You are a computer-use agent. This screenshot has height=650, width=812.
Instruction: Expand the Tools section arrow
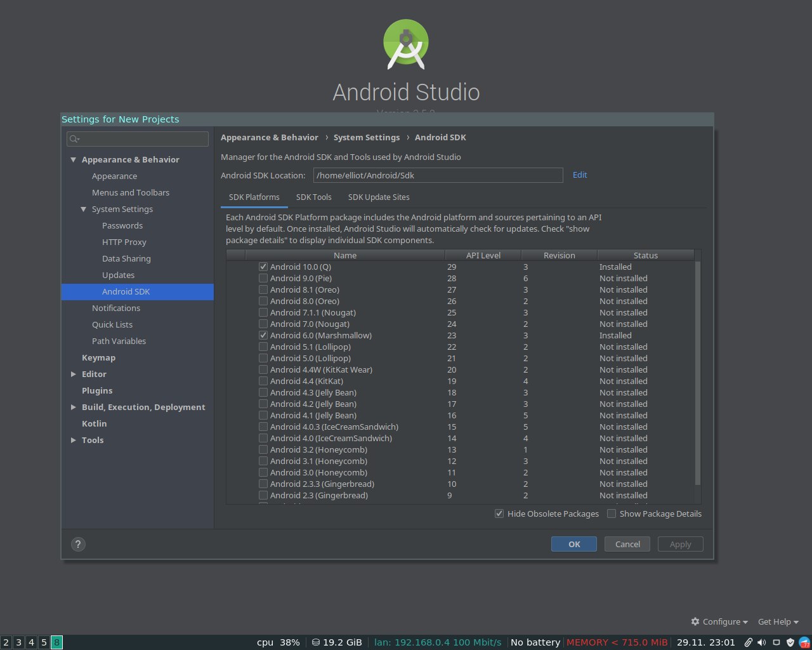click(x=74, y=441)
